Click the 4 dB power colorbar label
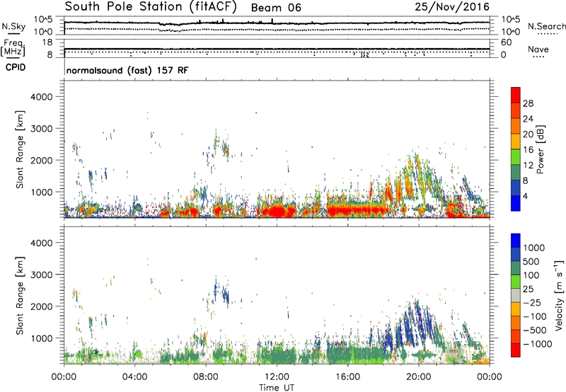Image resolution: width=566 pixels, height=392 pixels. (526, 196)
